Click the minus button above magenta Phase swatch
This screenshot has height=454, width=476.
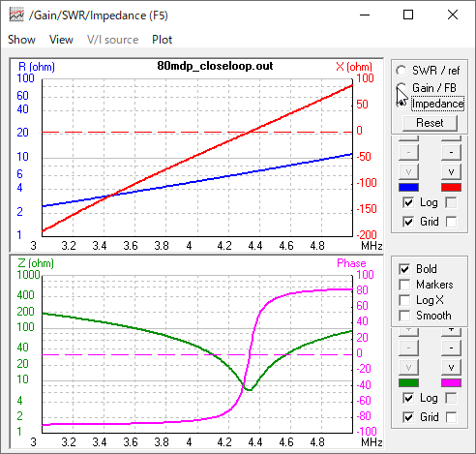[x=451, y=348]
